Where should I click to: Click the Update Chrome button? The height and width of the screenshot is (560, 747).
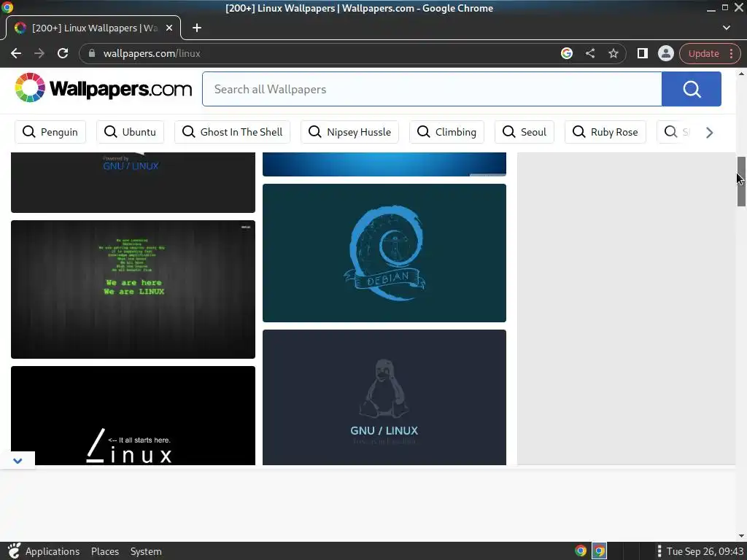[x=703, y=53]
